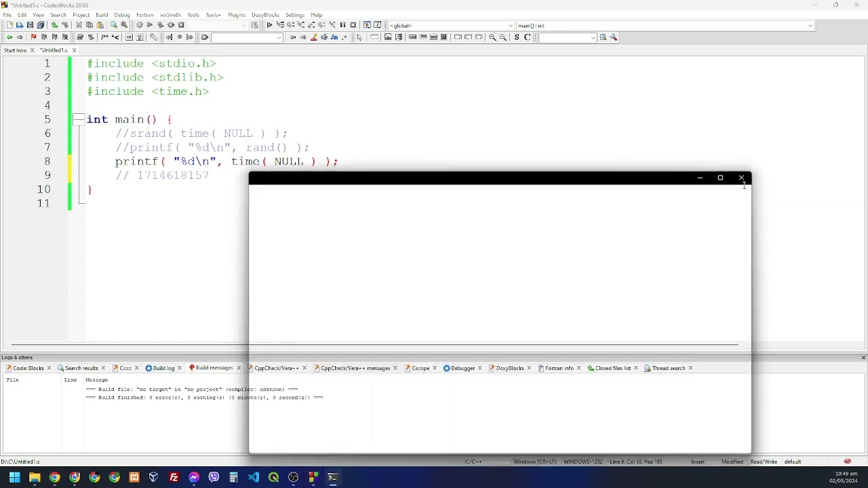Open the Plugins menu

(x=237, y=15)
